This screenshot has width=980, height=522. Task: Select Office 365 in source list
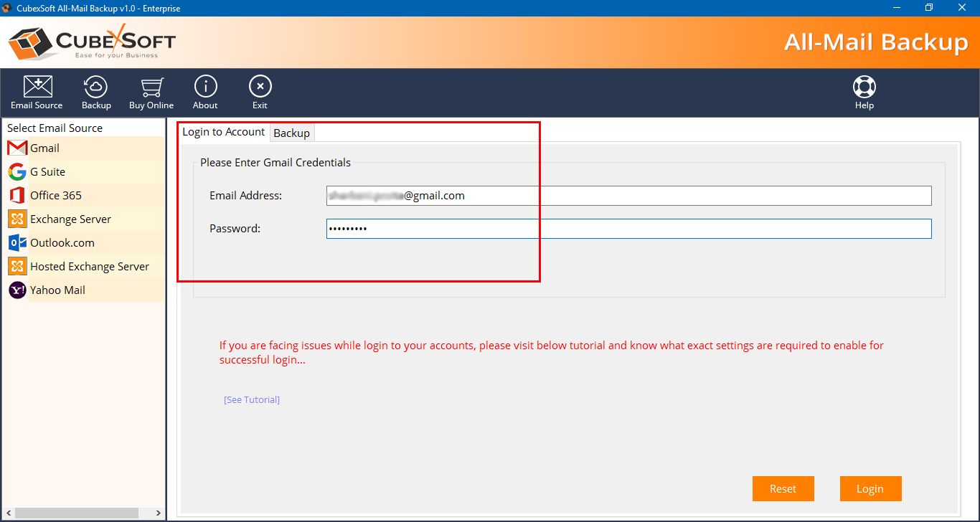(x=55, y=196)
